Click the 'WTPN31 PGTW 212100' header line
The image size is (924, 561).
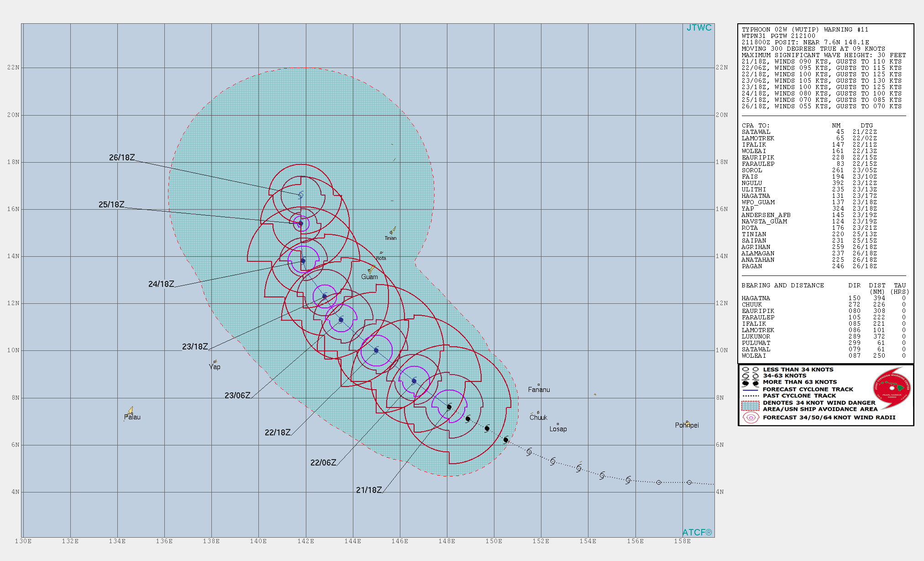[778, 36]
